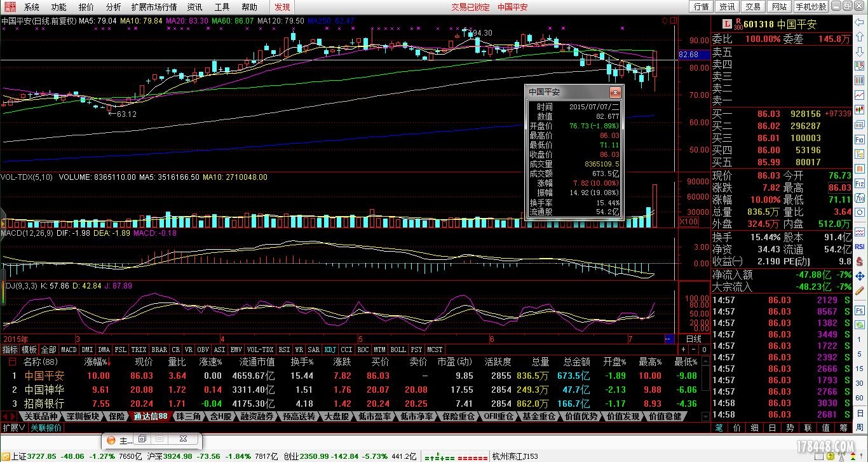Viewport: 868px width, 462px height.
Task: Click the 关联报价 tab at bottom left
Action: pyautogui.click(x=46, y=428)
